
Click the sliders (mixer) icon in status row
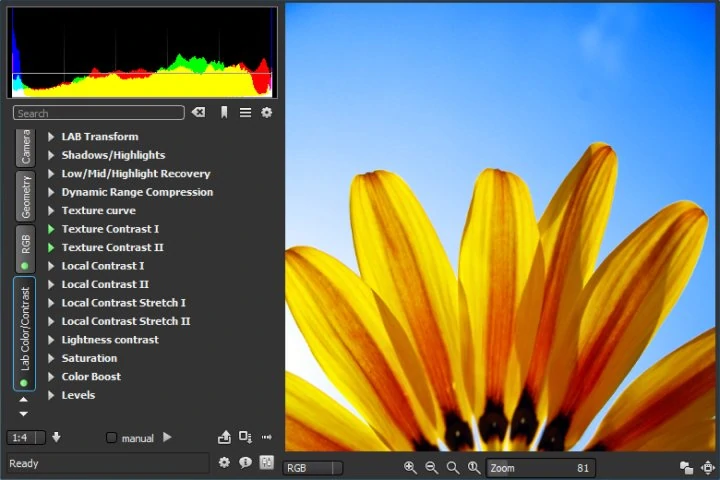(x=266, y=462)
